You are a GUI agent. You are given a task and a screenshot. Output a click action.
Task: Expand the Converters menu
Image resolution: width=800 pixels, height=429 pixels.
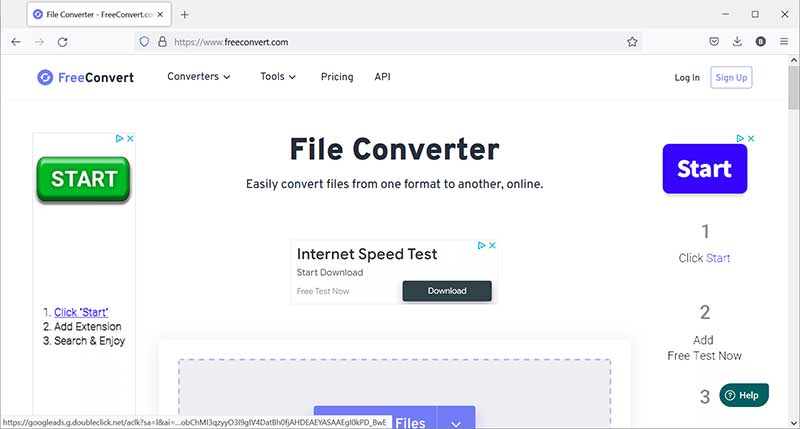[x=198, y=77]
